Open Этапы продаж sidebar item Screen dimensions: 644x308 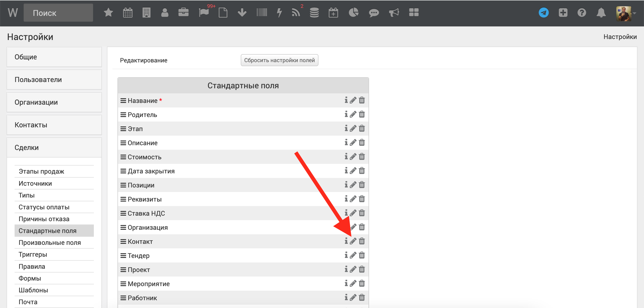pos(42,171)
